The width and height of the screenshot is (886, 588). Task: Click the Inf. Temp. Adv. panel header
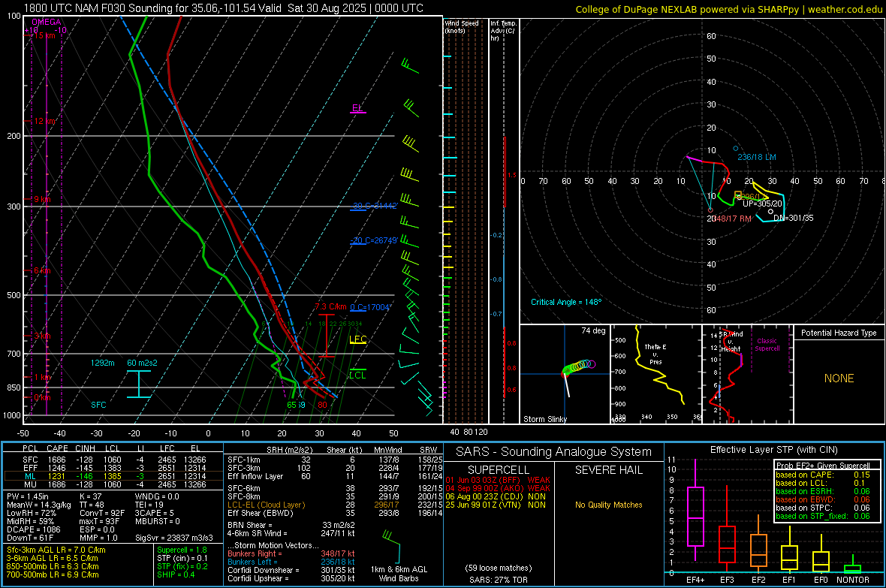point(503,31)
